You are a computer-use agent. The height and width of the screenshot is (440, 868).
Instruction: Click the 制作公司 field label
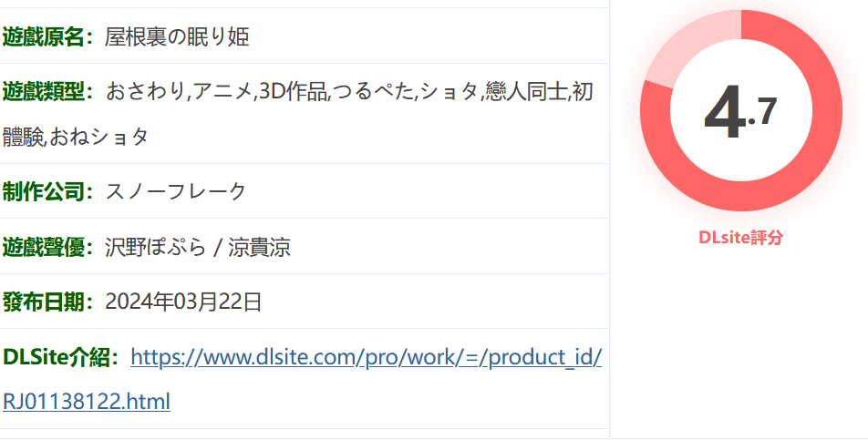(48, 192)
